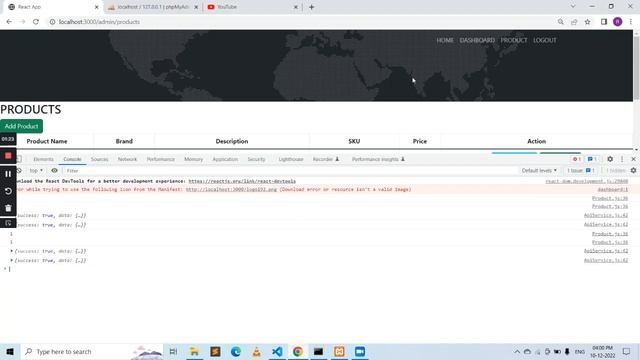The image size is (640, 360).
Task: Open the Lighthouse DevTools tab
Action: 291,159
